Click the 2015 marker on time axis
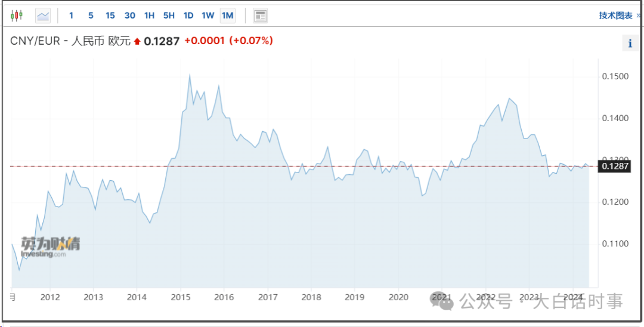The image size is (644, 327). pos(181,297)
